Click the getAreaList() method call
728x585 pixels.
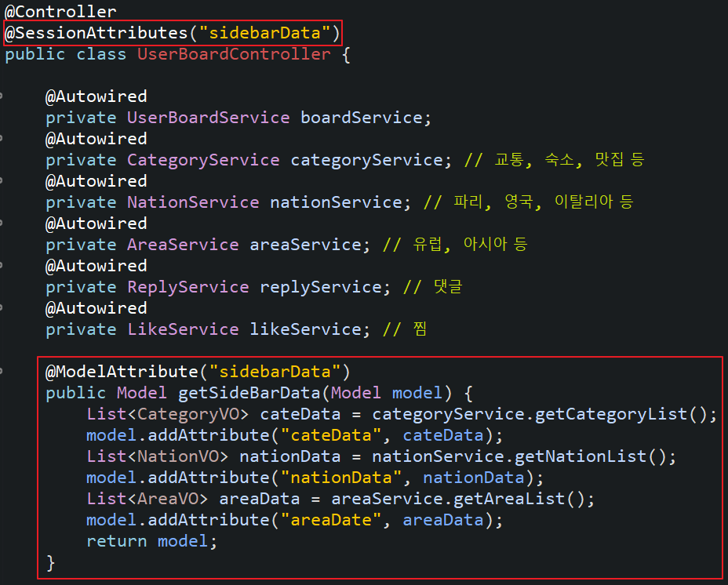coord(519,499)
